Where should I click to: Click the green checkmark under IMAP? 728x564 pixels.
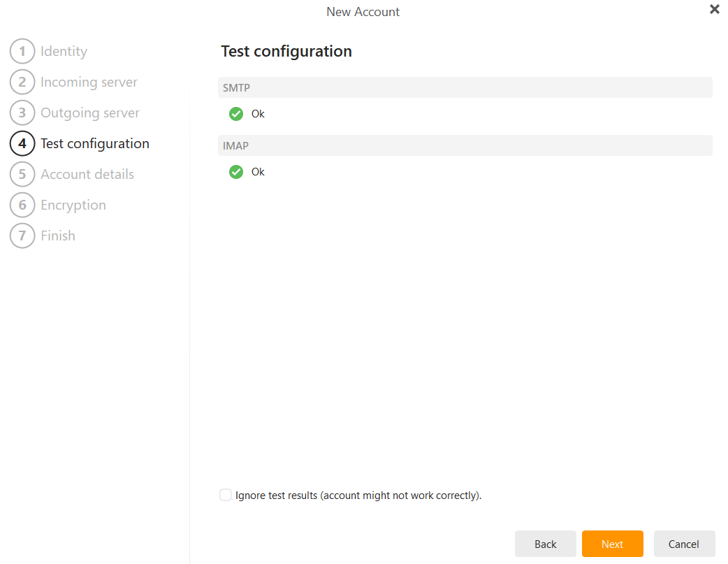tap(236, 171)
